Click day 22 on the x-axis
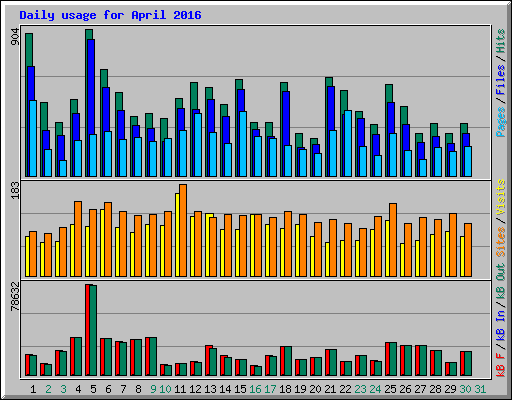This screenshot has width=512, height=400. tap(345, 389)
